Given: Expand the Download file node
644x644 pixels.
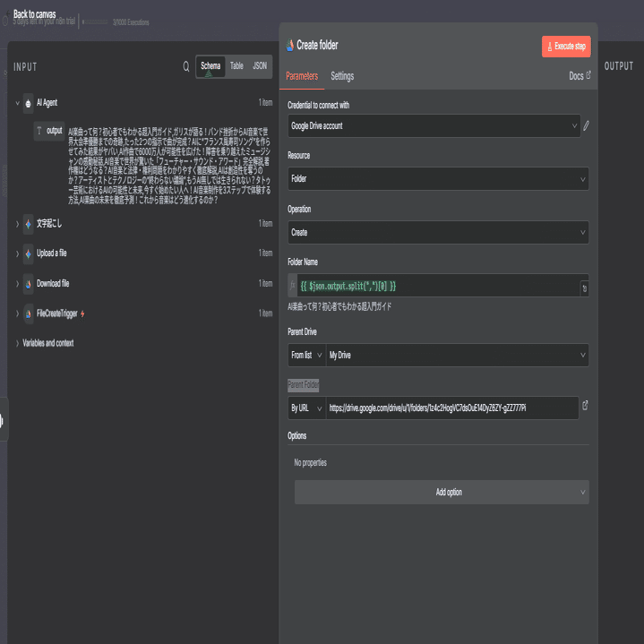Looking at the screenshot, I should pyautogui.click(x=17, y=284).
